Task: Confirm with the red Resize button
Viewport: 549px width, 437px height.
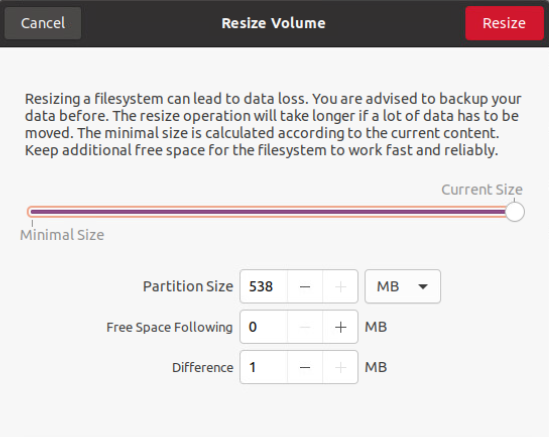Action: pyautogui.click(x=504, y=23)
